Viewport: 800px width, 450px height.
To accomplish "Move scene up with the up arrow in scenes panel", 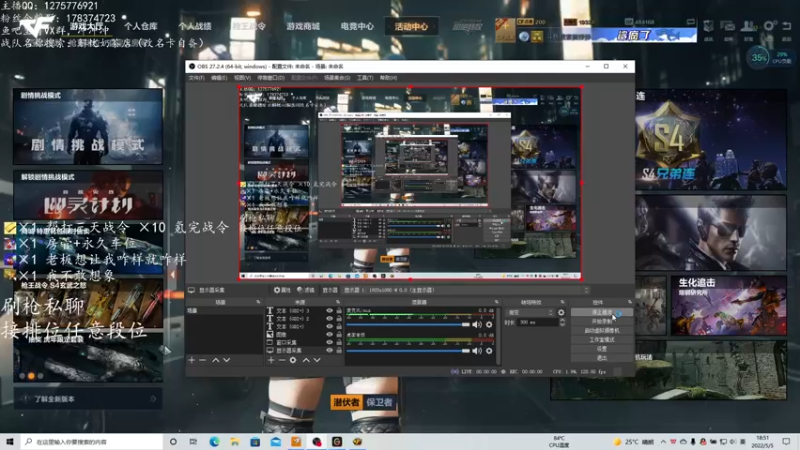I will tap(215, 360).
